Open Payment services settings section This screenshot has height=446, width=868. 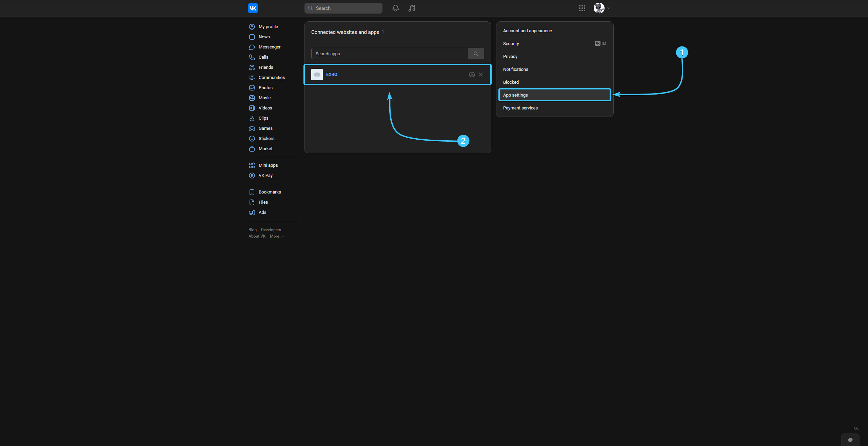(x=520, y=108)
